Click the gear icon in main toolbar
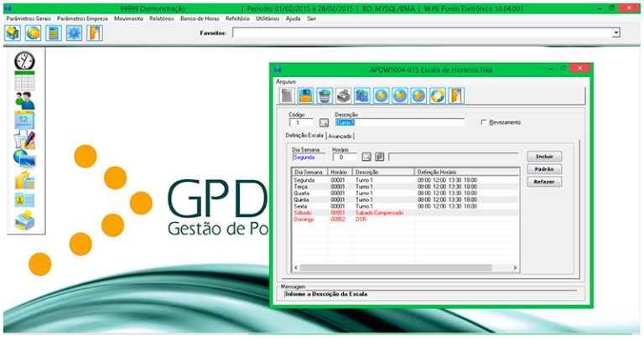This screenshot has height=341, width=644. pyautogui.click(x=74, y=33)
